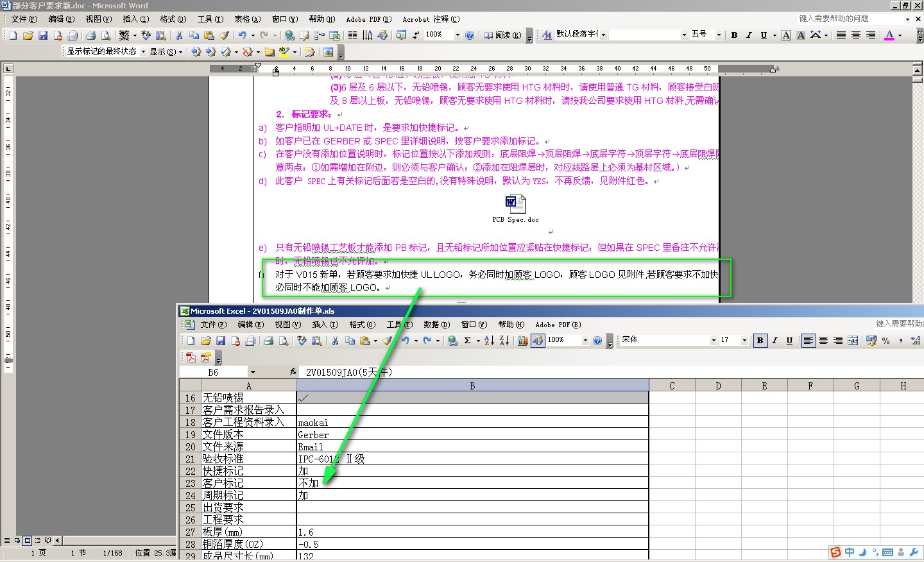Toggle Excel Align Left button
This screenshot has width=924, height=562.
(x=808, y=341)
